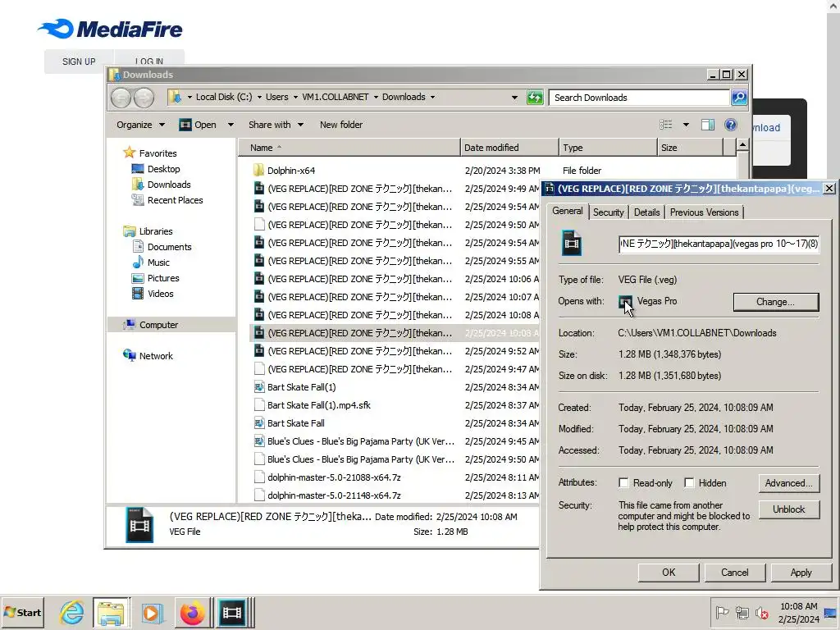The width and height of the screenshot is (840, 630).
Task: Click the Blue's Clues video file icon dated 9:45 AM
Action: click(258, 441)
